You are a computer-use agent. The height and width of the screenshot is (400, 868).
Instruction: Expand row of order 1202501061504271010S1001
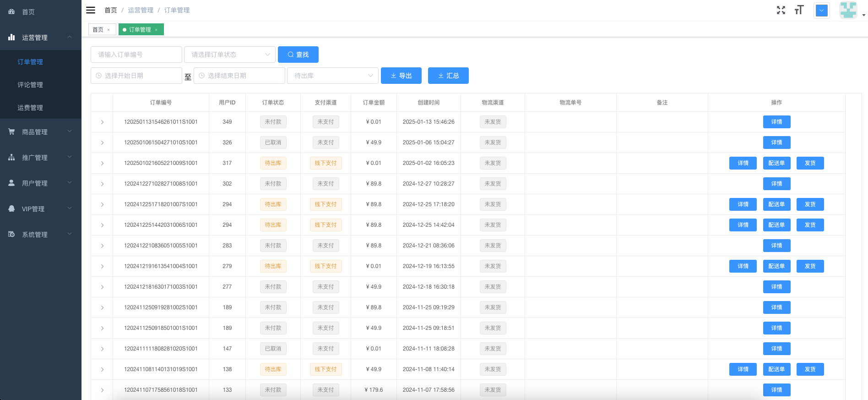tap(102, 142)
